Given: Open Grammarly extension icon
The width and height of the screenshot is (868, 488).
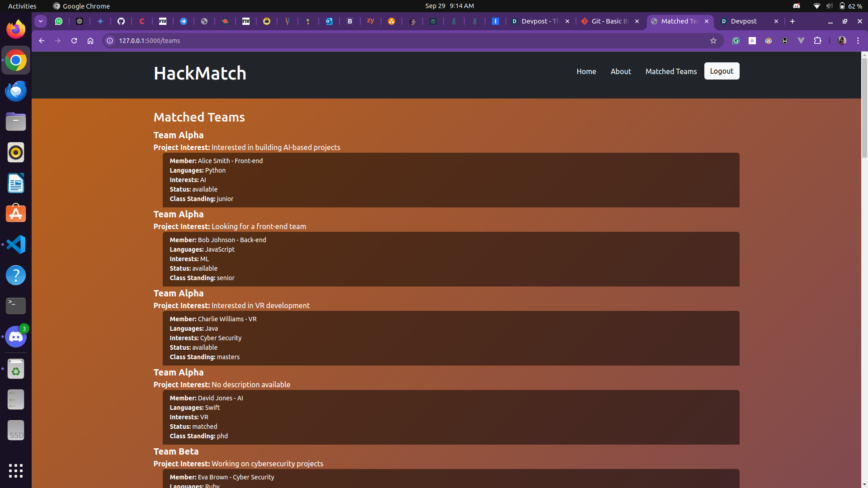Looking at the screenshot, I should (x=736, y=41).
